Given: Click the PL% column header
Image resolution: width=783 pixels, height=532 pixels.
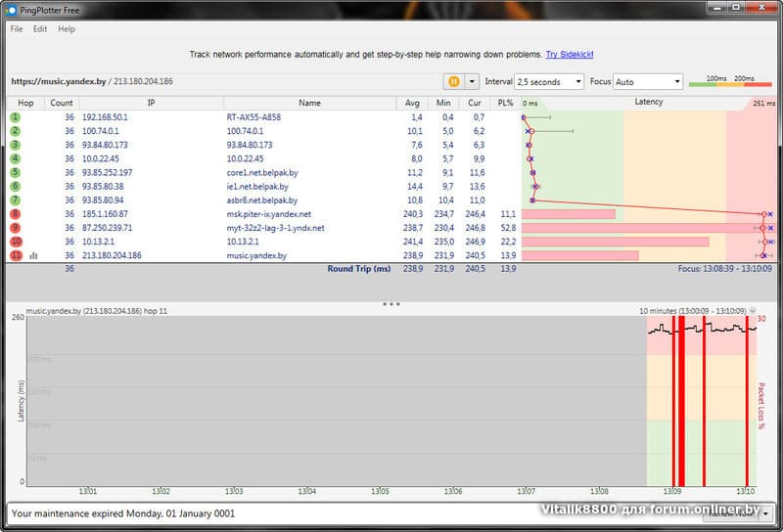Looking at the screenshot, I should click(505, 103).
